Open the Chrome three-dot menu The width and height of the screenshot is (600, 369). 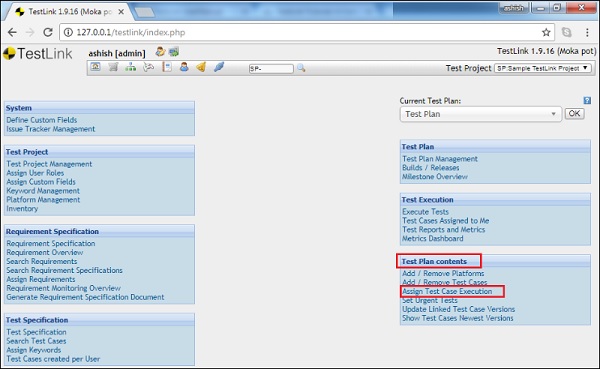pyautogui.click(x=587, y=33)
